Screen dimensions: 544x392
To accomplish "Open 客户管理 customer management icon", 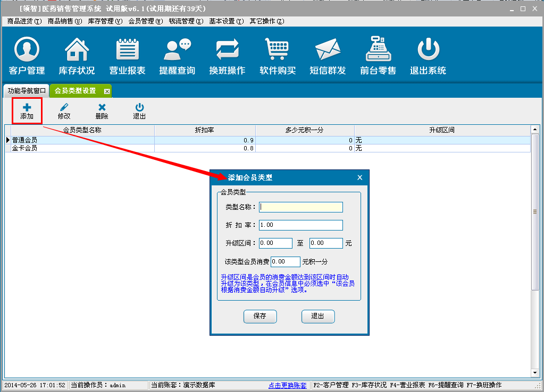I will pos(27,56).
